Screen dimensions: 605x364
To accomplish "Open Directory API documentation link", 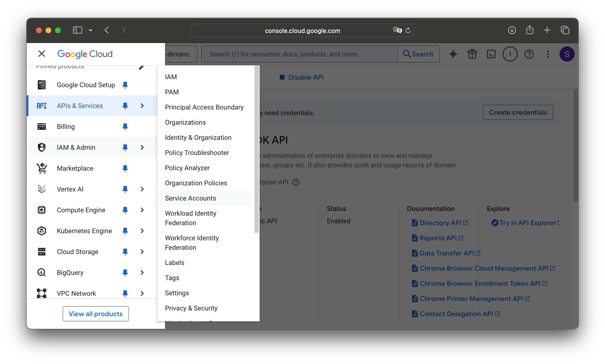I will (x=440, y=223).
